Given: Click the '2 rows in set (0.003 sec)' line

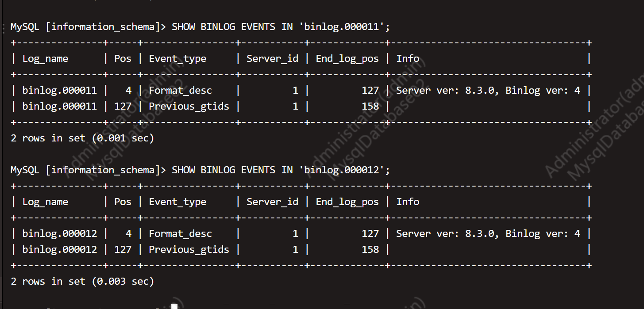Looking at the screenshot, I should [x=82, y=282].
